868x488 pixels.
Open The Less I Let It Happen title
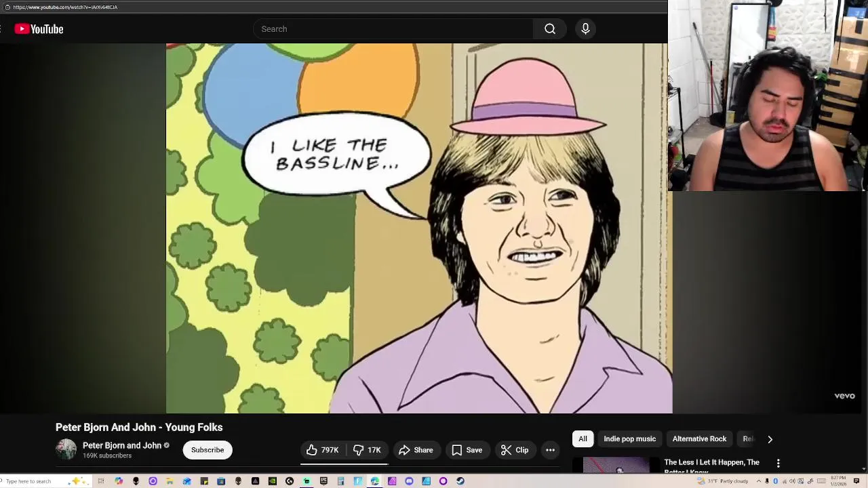711,466
